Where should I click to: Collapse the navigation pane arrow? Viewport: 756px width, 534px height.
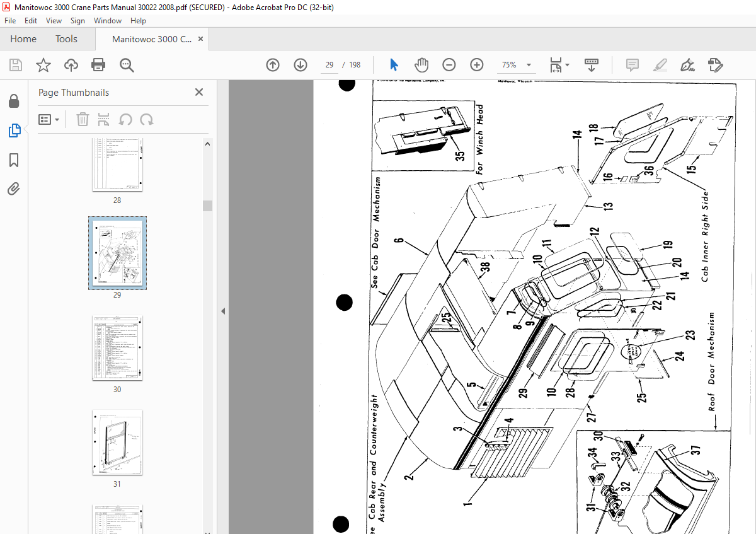click(x=223, y=311)
